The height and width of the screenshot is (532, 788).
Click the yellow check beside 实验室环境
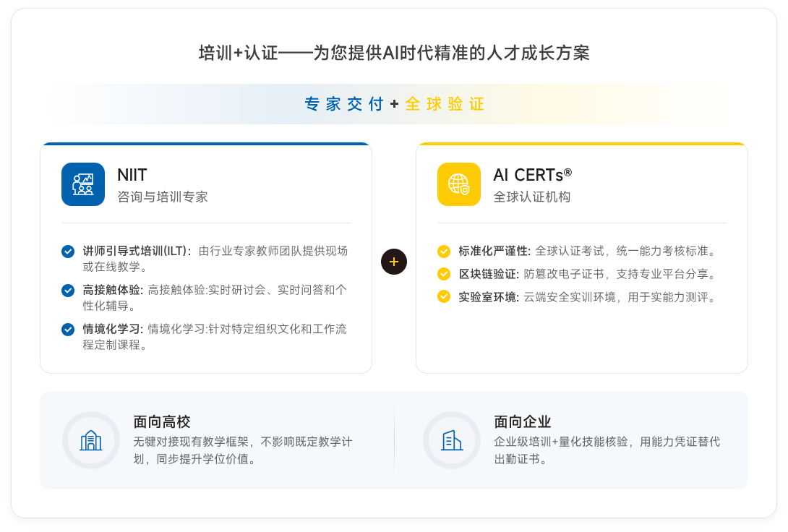[444, 297]
